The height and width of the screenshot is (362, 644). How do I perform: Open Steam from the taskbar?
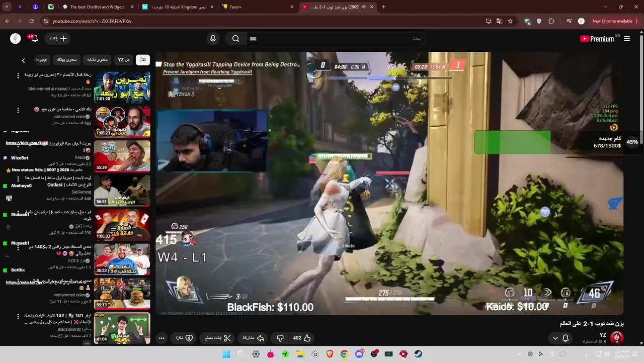click(418, 354)
